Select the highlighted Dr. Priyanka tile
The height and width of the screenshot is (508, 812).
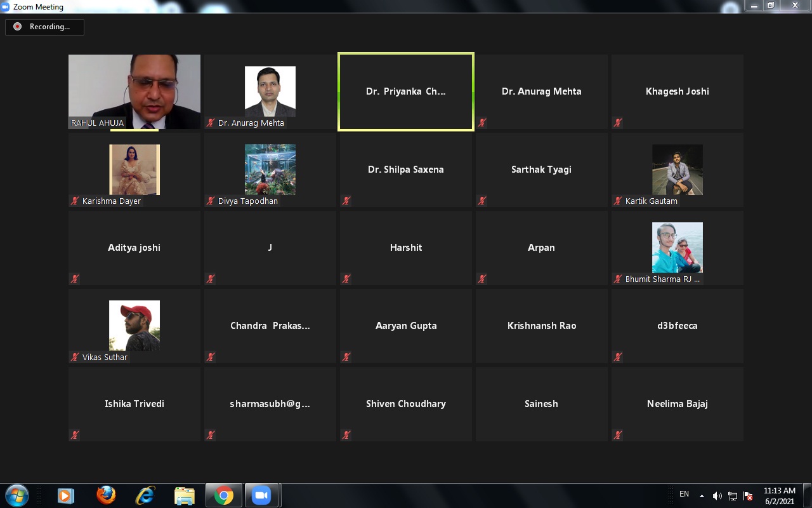[406, 91]
